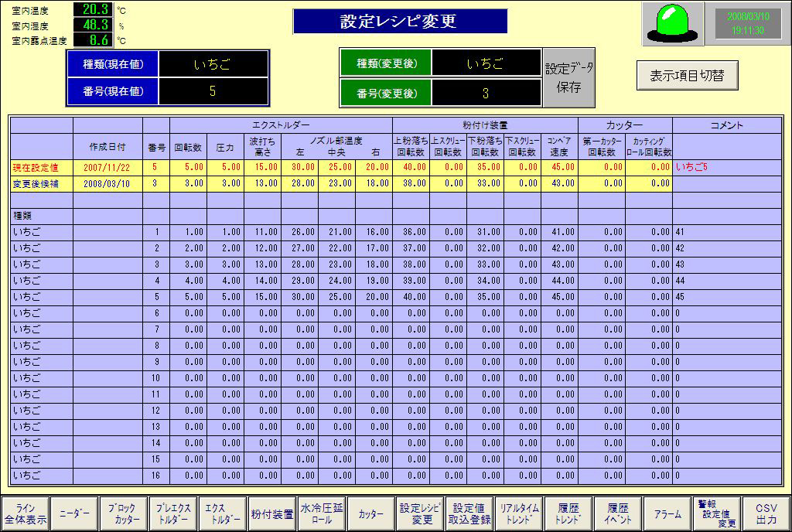Screen dimensions: 792x532
Task: Select the 設定レシピ変更 bottom button
Action: tap(420, 514)
